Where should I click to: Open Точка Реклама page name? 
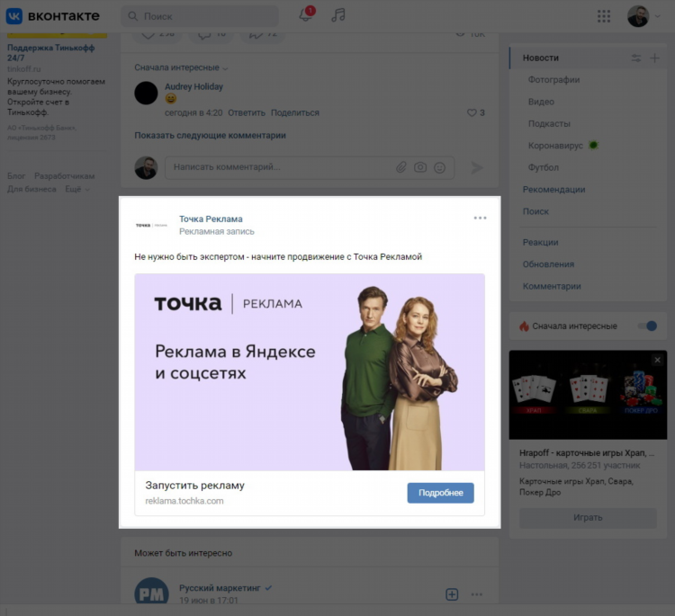211,219
